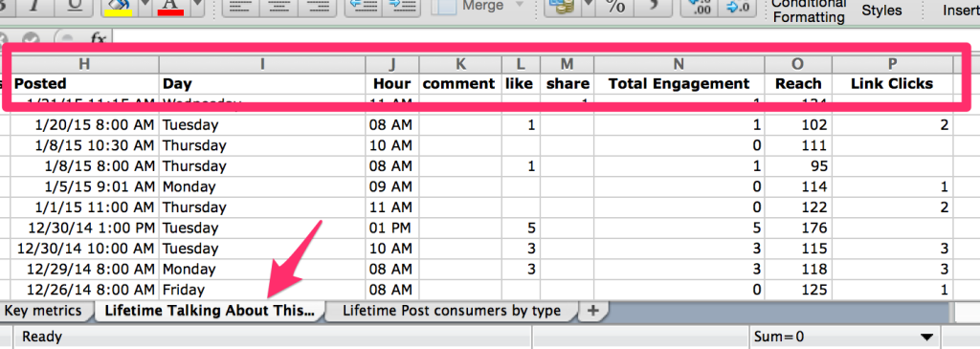Center text horizontally
Screen dimensions: 980x349
(x=279, y=8)
